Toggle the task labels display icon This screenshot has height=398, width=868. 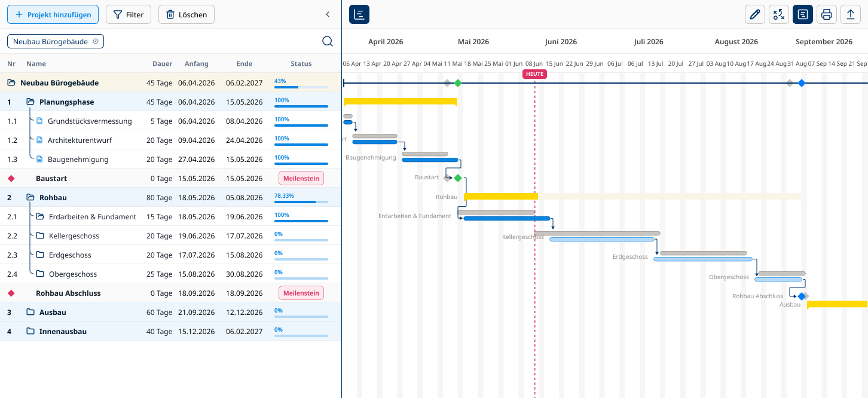(803, 14)
